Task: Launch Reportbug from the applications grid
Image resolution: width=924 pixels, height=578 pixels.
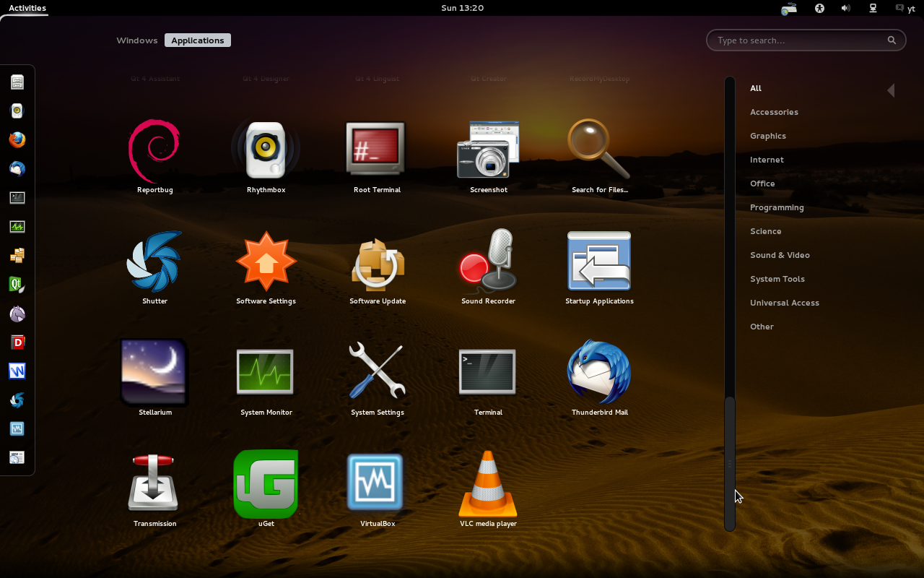Action: click(x=154, y=156)
